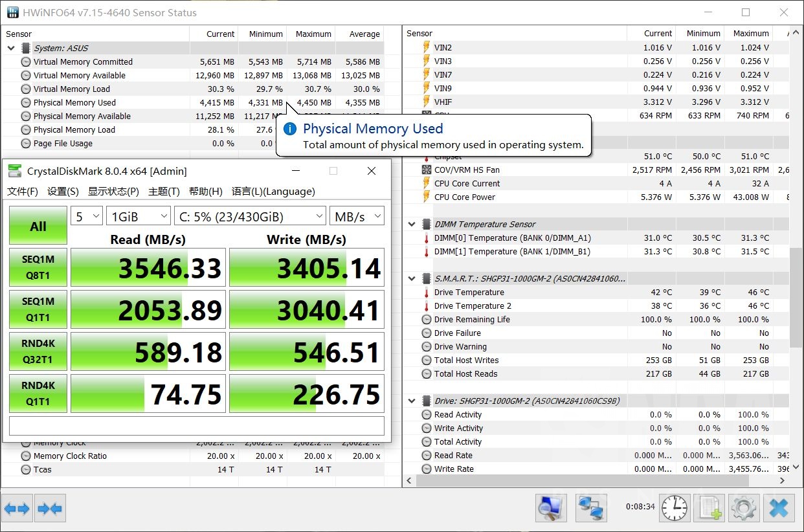Viewport: 804px width, 532px height.
Task: Open the C: drive selection dropdown
Action: pos(249,217)
